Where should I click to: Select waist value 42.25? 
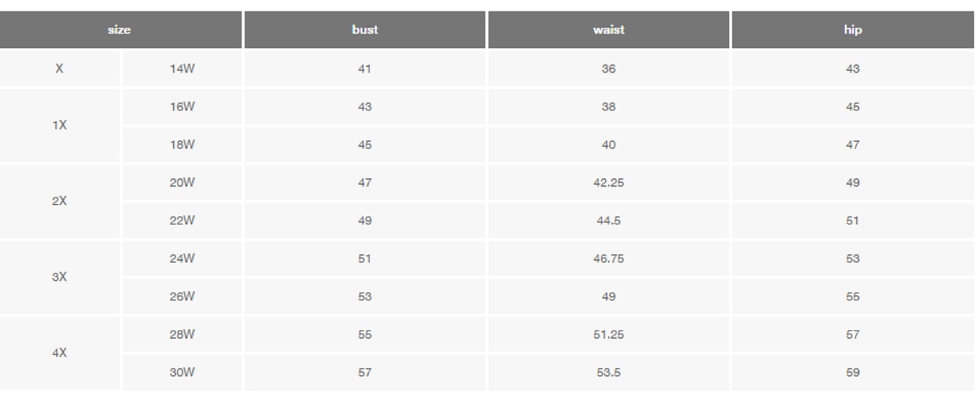[x=609, y=183]
